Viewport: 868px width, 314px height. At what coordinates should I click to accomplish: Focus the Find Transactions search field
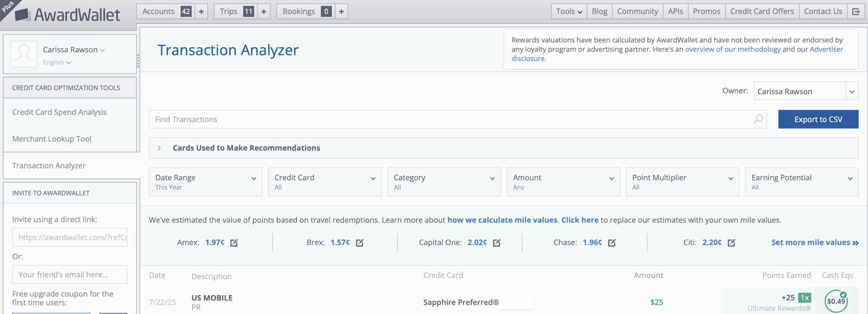[x=458, y=119]
